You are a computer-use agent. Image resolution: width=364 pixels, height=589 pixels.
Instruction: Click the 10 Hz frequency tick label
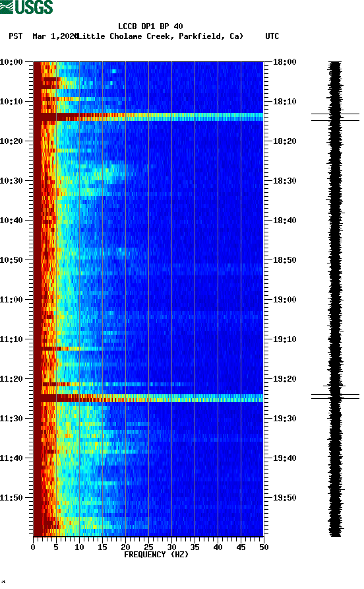79,547
